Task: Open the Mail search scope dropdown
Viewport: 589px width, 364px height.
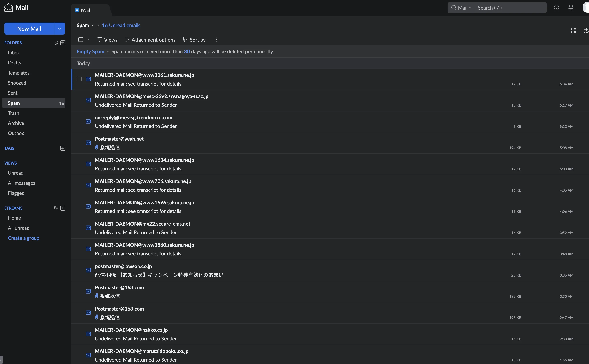Action: [x=464, y=8]
